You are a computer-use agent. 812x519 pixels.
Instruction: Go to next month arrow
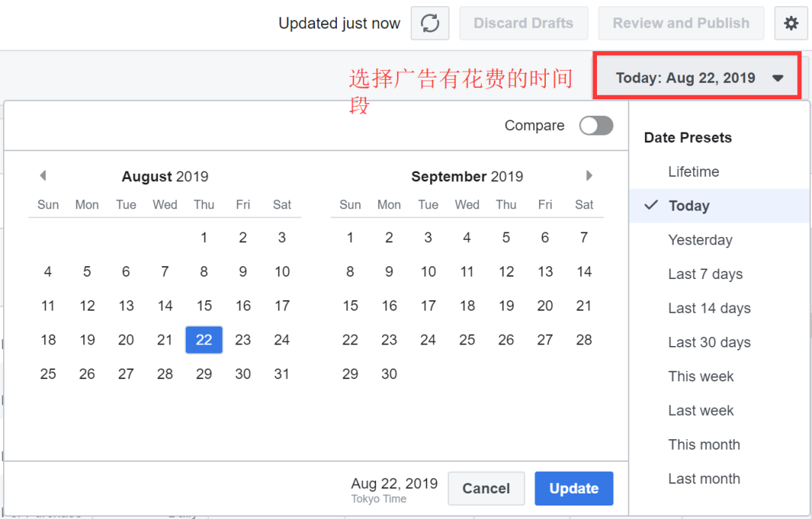click(589, 176)
